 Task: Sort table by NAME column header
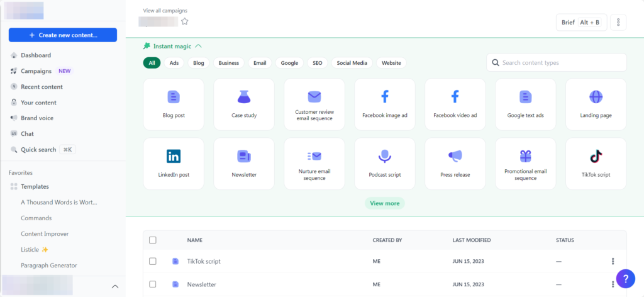(195, 240)
